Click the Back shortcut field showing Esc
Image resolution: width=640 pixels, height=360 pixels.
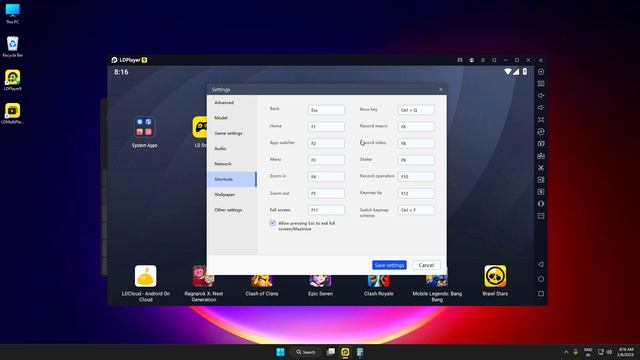[326, 110]
